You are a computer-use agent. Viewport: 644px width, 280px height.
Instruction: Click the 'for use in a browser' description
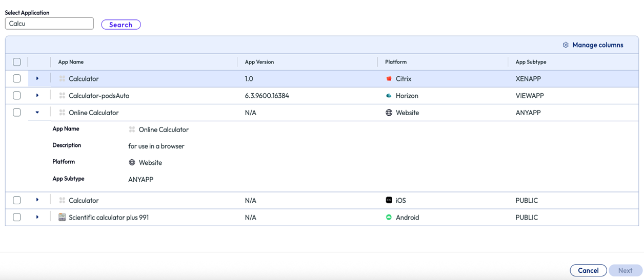[156, 146]
